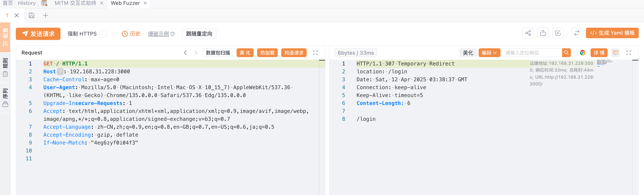The image size is (644, 195).
Task: Click the 请输入定位响应 search input field
Action: [532, 53]
